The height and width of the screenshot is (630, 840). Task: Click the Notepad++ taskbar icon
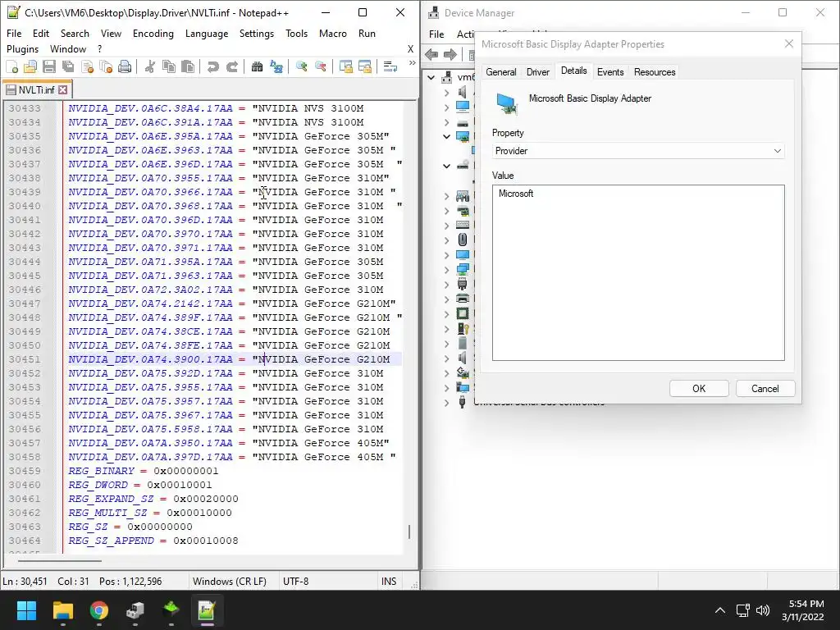coord(207,610)
